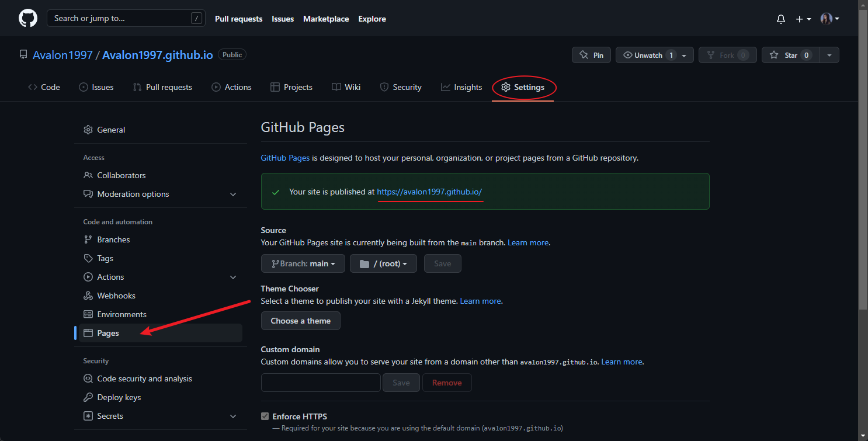The image size is (868, 441).
Task: Click the Unwatch button
Action: [x=655, y=55]
